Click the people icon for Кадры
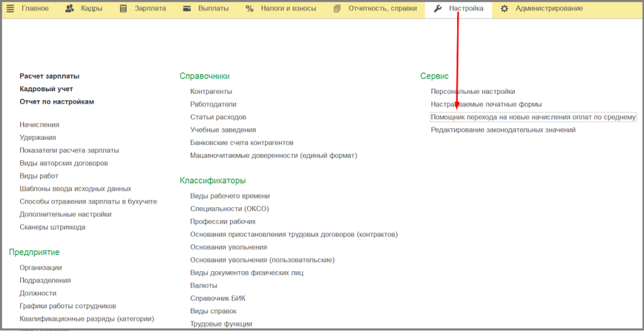Screen dimensions: 644x331 70,8
